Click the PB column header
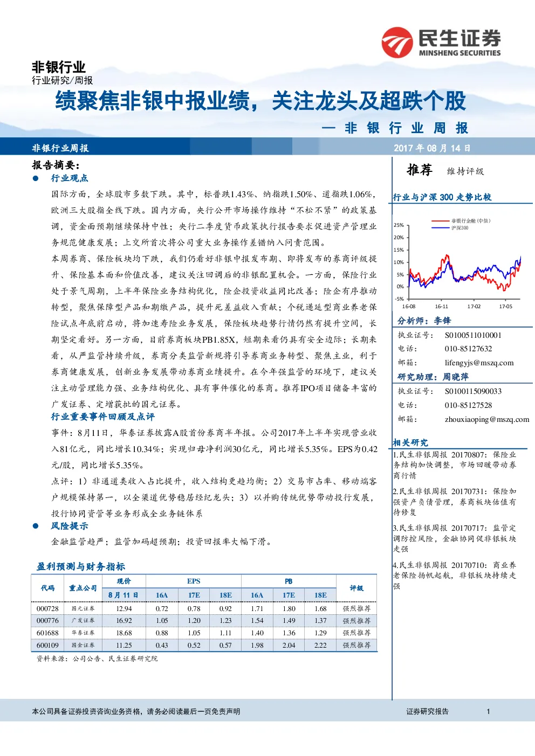The height and width of the screenshot is (756, 535). tap(289, 581)
